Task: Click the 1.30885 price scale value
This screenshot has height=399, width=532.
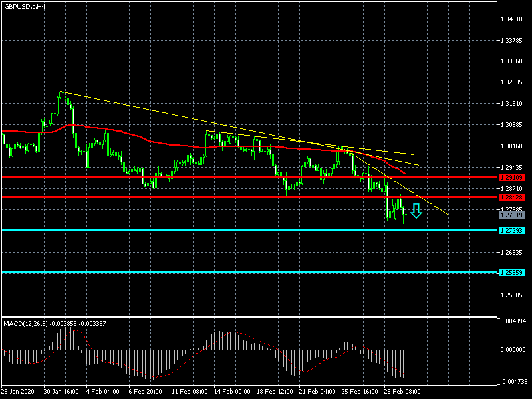Action: pos(511,125)
